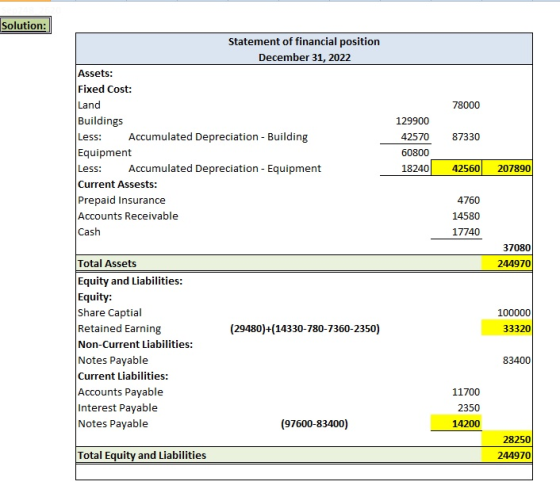Click Total Equity and Liabilities value 244970

click(507, 455)
